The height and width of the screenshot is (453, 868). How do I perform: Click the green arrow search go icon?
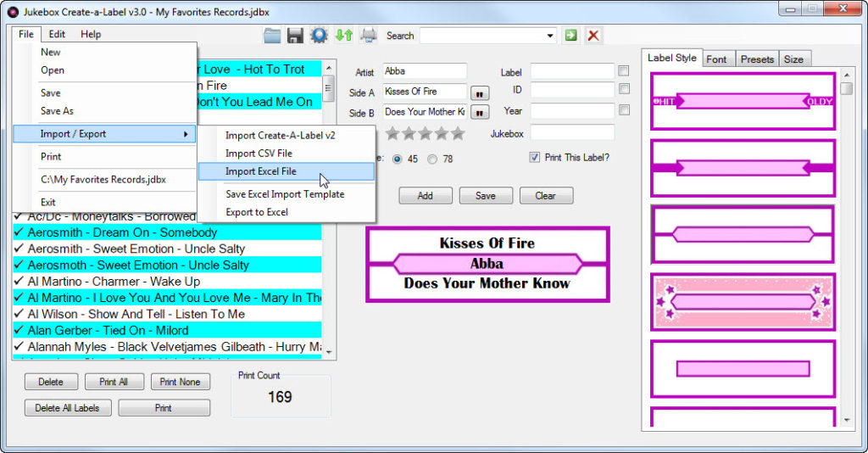571,35
